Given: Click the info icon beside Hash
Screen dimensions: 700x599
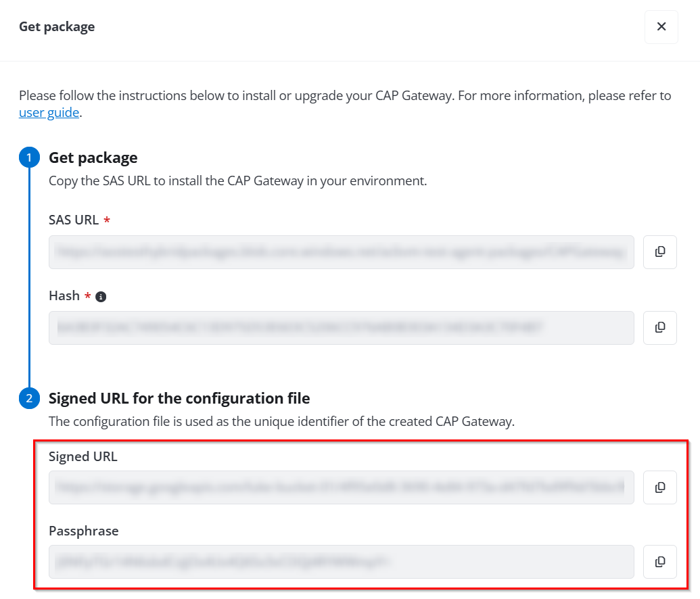Looking at the screenshot, I should [x=101, y=295].
